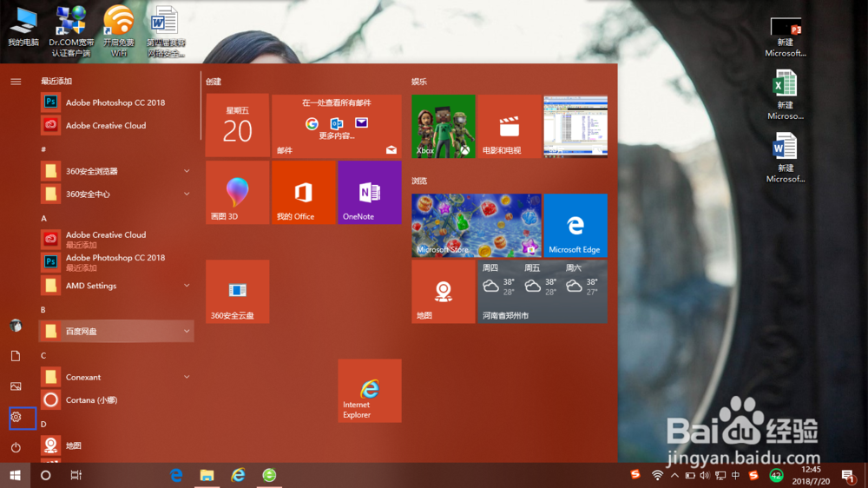868x488 pixels.
Task: Click the volume speaker icon in tray
Action: point(705,475)
